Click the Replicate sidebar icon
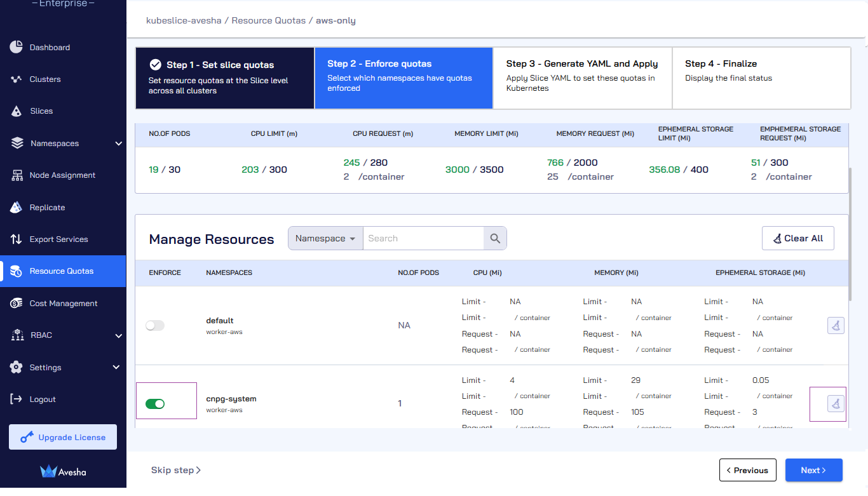The image size is (868, 496). point(17,207)
